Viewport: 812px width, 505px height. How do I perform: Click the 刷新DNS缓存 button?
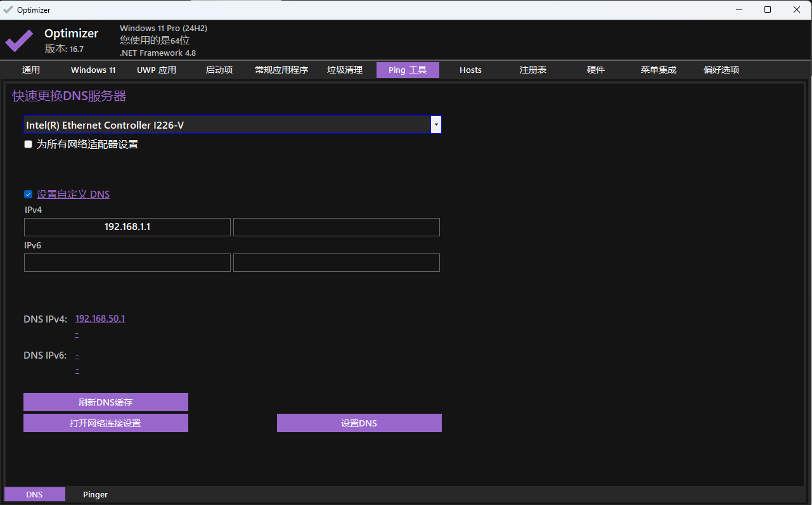(x=105, y=402)
